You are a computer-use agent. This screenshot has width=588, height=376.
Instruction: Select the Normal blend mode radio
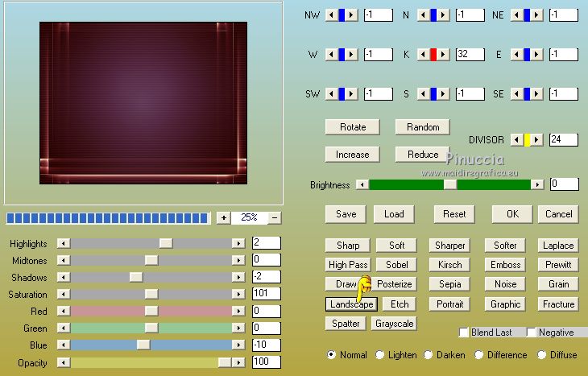click(x=331, y=354)
